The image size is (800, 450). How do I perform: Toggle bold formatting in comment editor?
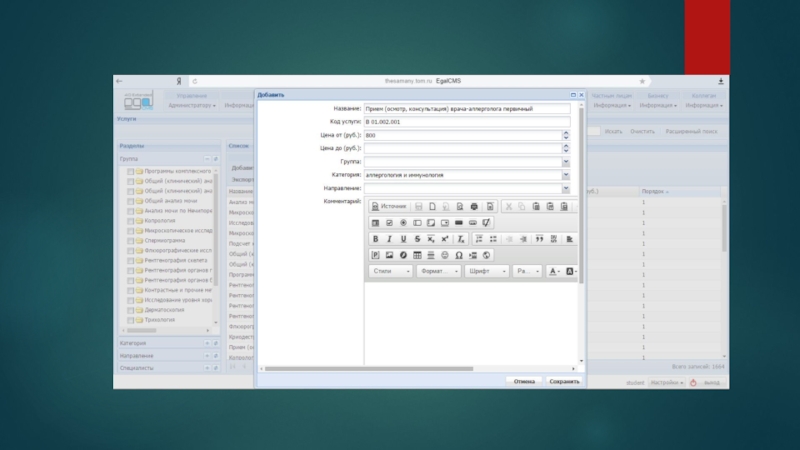tap(376, 239)
